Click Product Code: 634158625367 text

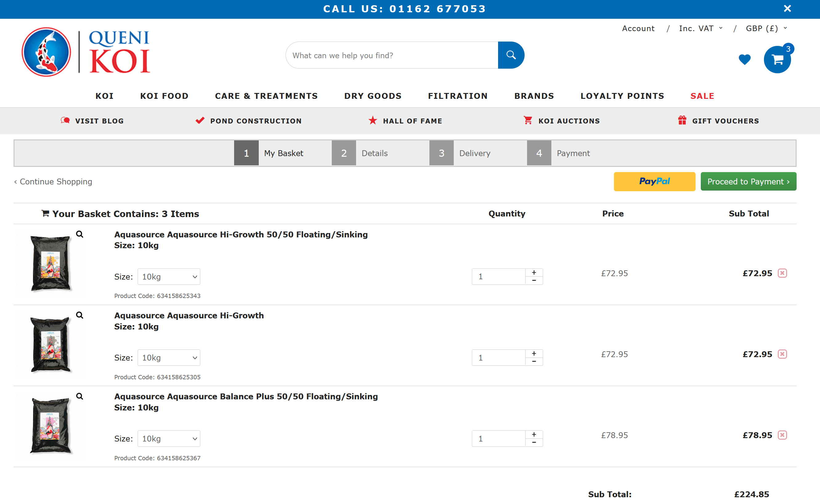tap(157, 458)
